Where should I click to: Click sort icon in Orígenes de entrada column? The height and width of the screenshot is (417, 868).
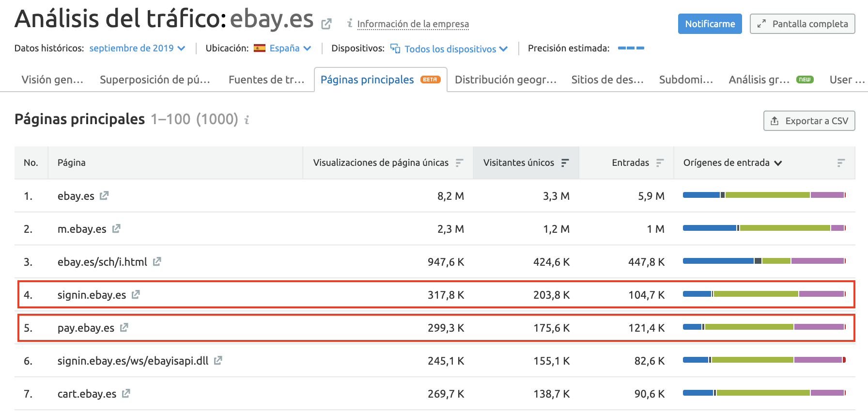(841, 163)
